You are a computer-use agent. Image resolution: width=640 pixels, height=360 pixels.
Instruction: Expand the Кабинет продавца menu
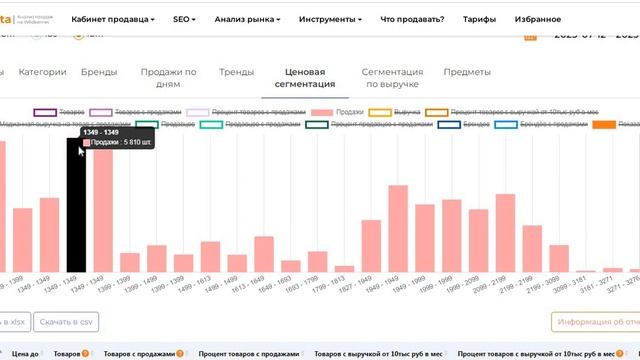tap(113, 19)
